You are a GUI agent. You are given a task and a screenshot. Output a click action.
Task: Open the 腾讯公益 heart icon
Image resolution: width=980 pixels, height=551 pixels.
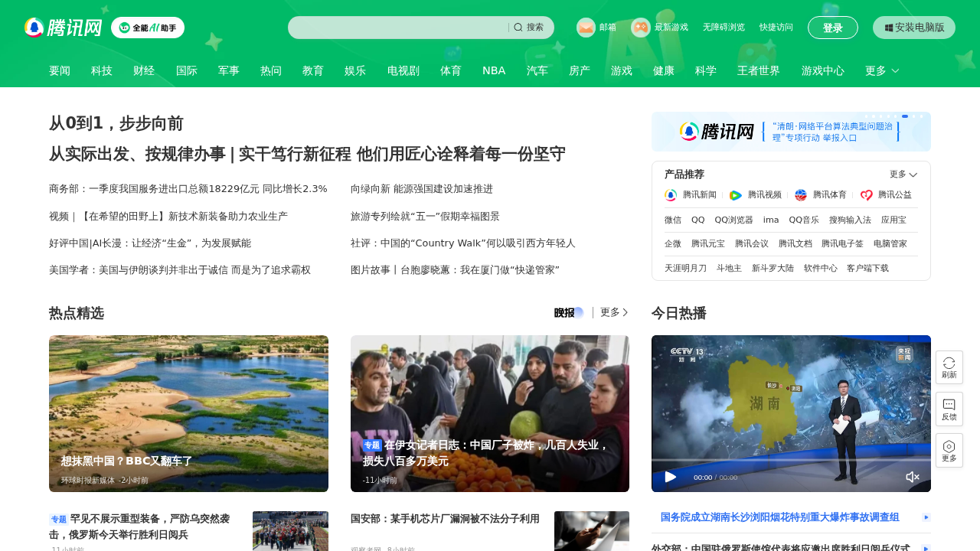pyautogui.click(x=867, y=195)
